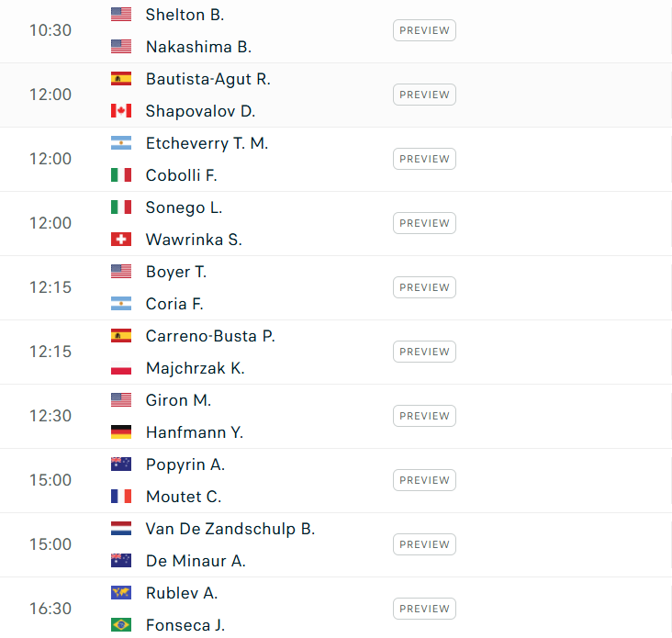Click the 12:15 time for Boyer match

tap(50, 287)
